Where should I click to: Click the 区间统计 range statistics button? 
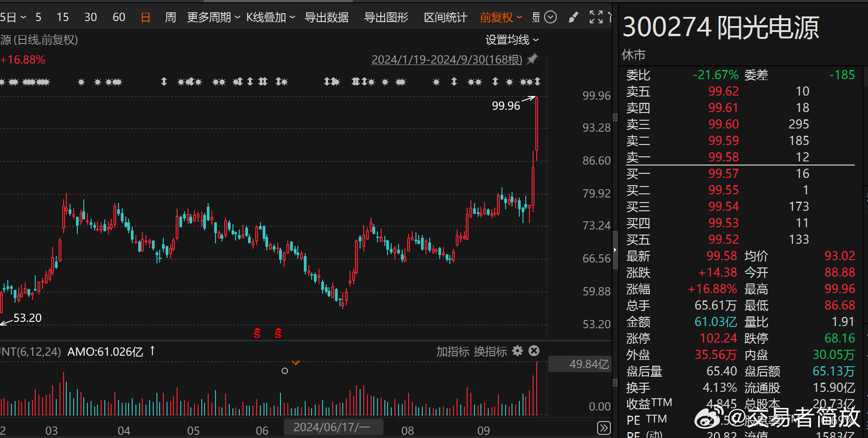point(446,17)
